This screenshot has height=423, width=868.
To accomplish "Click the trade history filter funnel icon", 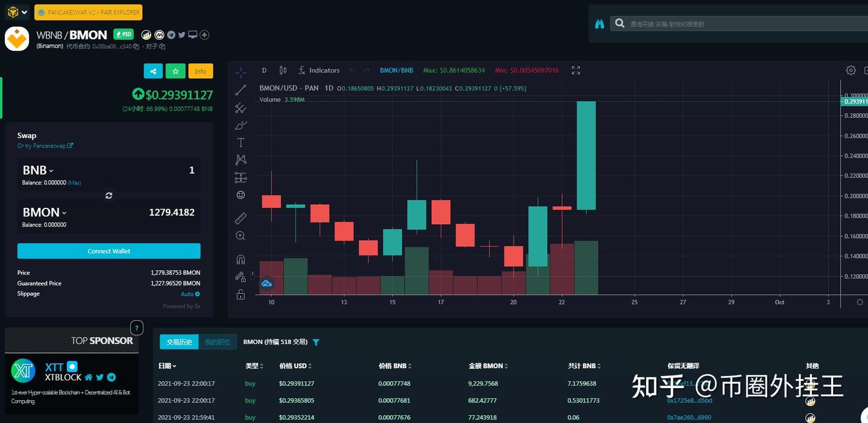I will (x=316, y=342).
